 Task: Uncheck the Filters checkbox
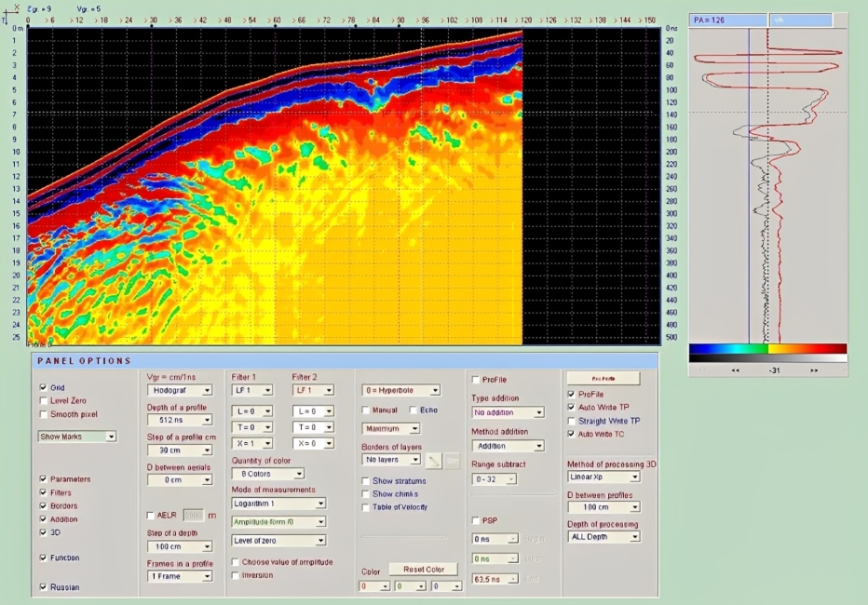point(43,492)
